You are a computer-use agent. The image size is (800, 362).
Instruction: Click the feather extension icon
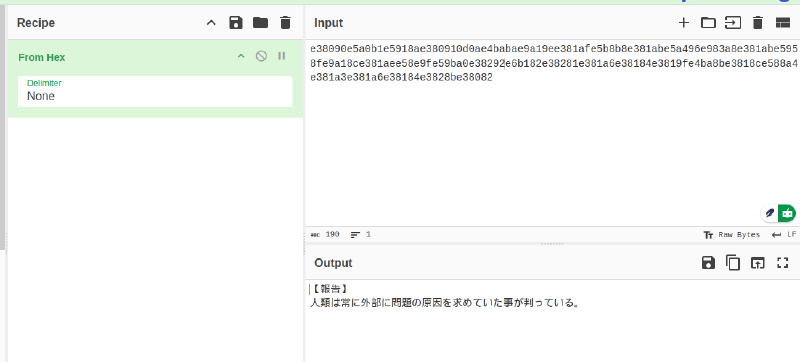[769, 213]
